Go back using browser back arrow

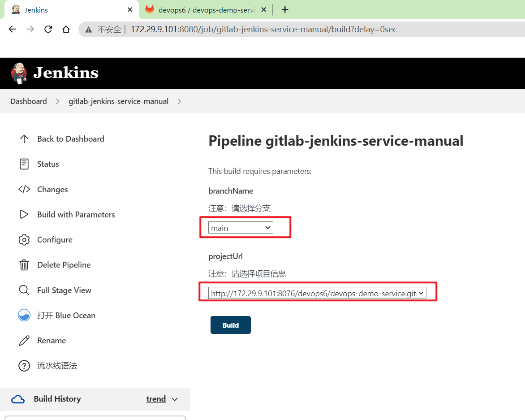13,29
